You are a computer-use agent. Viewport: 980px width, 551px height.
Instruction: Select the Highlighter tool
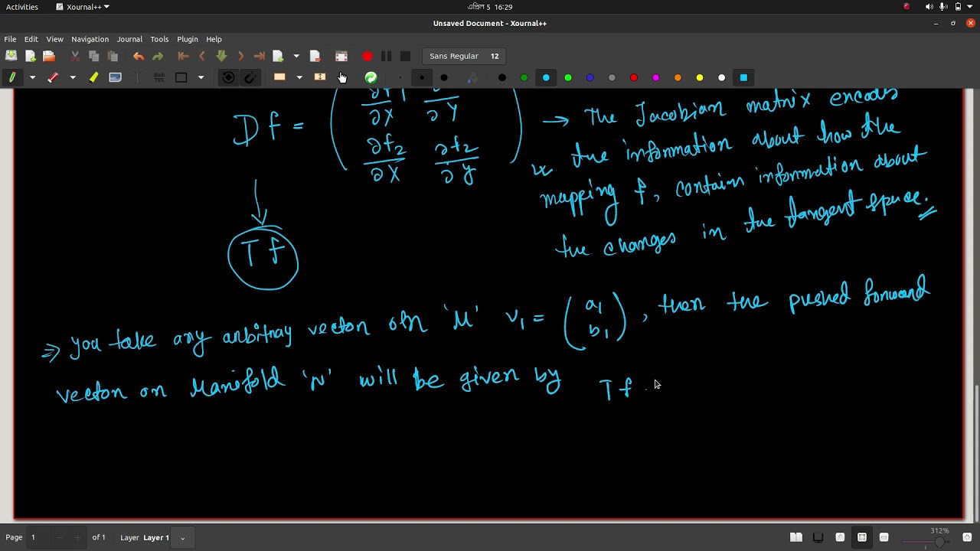(93, 77)
